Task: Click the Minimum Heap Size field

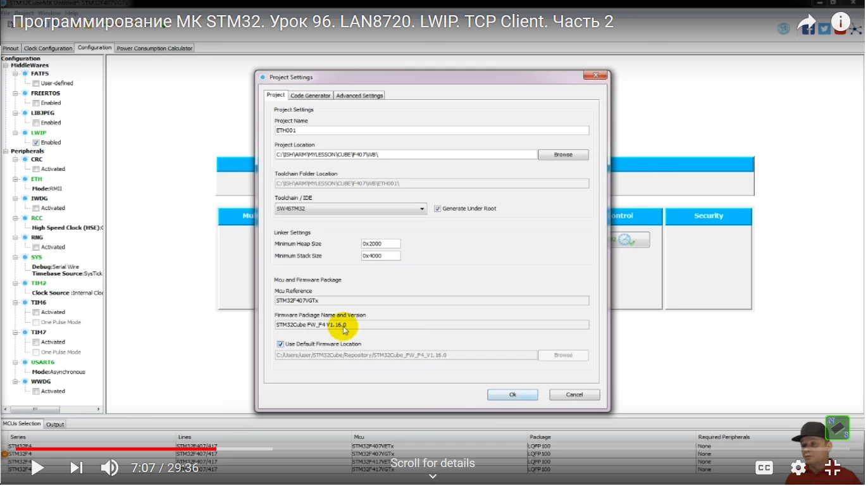Action: (381, 244)
